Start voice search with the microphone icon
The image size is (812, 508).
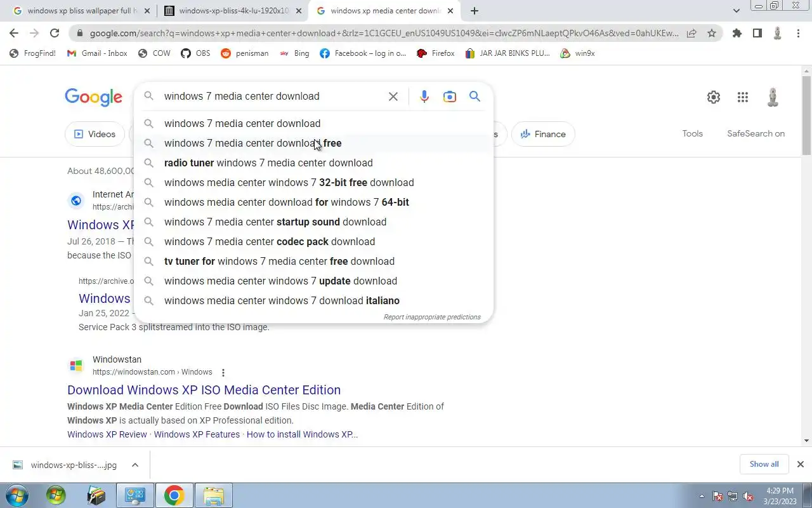coord(424,97)
